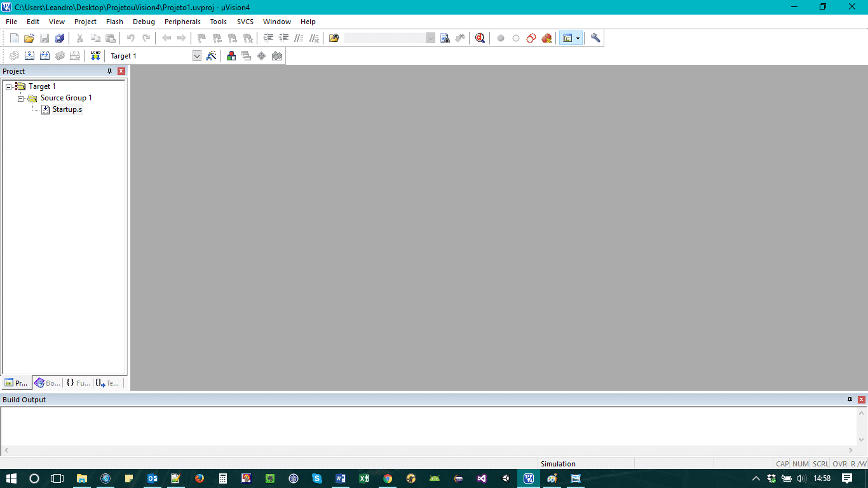This screenshot has height=488, width=868.
Task: Click the Save All icon
Action: click(x=60, y=38)
